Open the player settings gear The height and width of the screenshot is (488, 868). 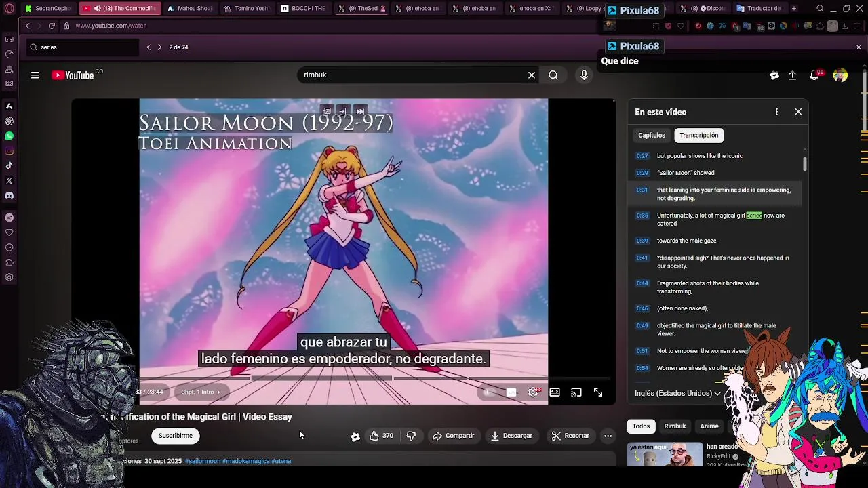click(534, 392)
